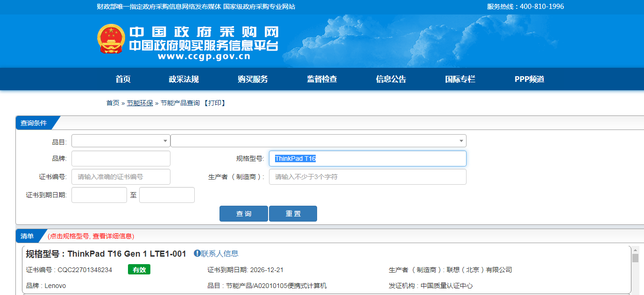Viewport: 644px width, 295px height.
Task: Select 信息公告 in the navigation bar
Action: click(391, 79)
